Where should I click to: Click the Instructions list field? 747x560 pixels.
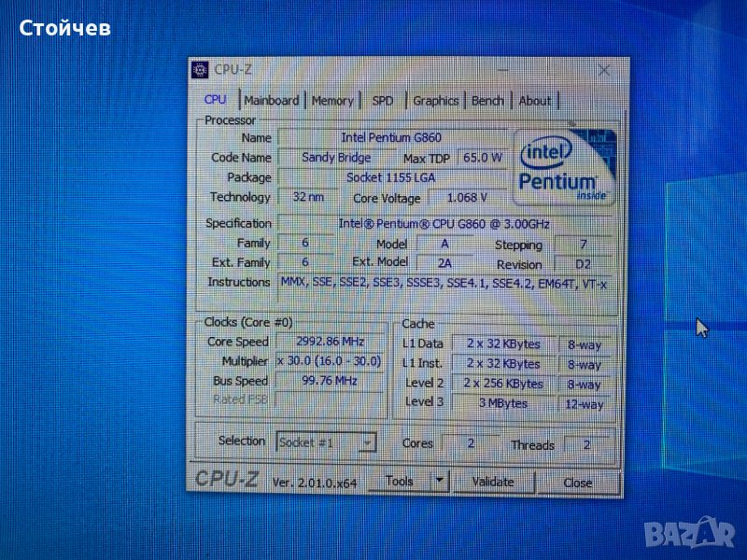[444, 283]
